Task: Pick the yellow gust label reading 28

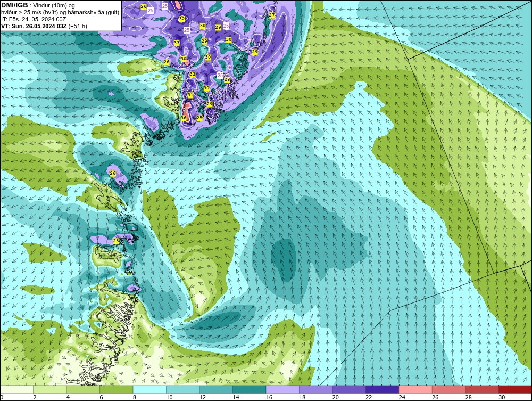Action: 227,80
